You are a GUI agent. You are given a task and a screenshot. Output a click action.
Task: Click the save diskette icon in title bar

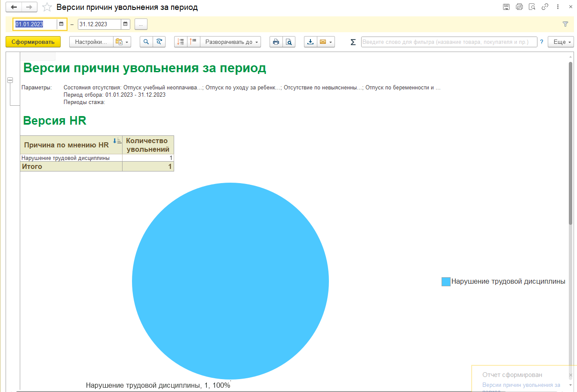point(506,7)
